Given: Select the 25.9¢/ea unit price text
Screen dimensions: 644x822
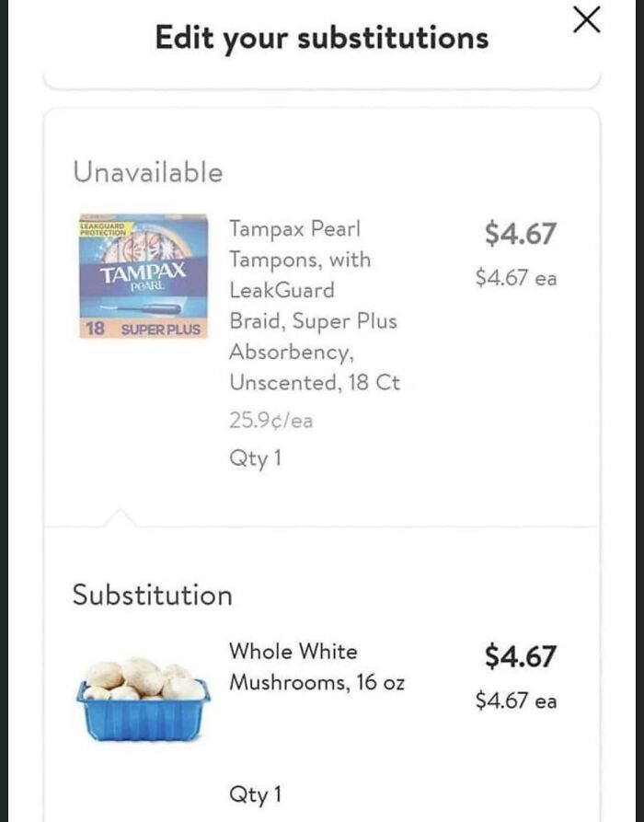Looking at the screenshot, I should coord(270,421).
